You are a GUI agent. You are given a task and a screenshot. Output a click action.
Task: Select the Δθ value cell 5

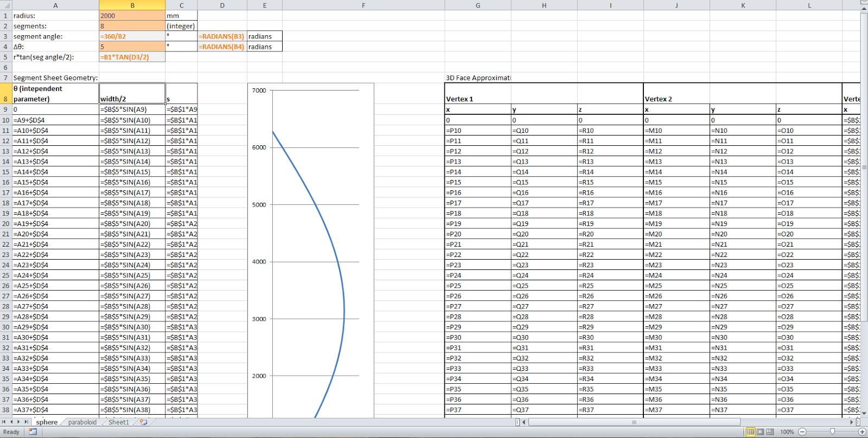pyautogui.click(x=132, y=47)
